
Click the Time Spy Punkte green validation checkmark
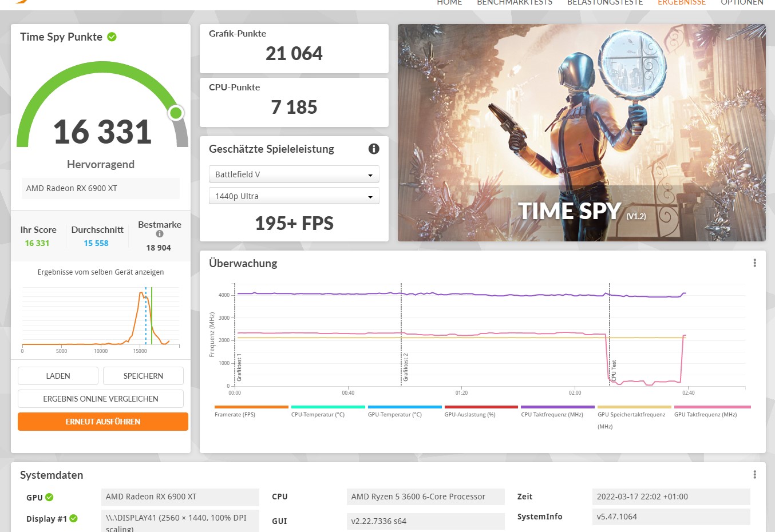(112, 37)
